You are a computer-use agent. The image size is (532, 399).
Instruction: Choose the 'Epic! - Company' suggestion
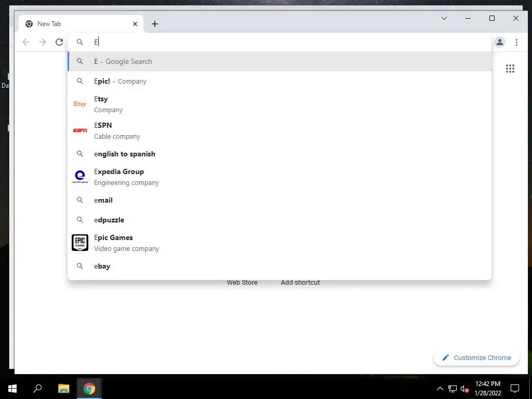280,81
